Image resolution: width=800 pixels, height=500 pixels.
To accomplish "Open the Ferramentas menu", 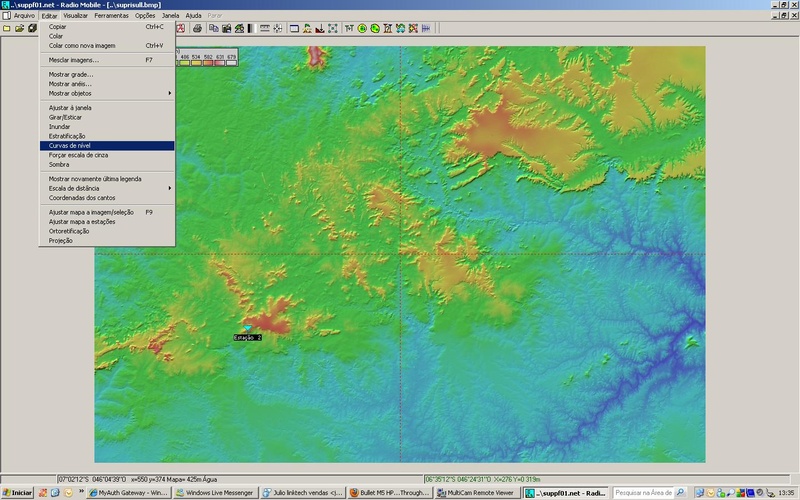I will [111, 16].
